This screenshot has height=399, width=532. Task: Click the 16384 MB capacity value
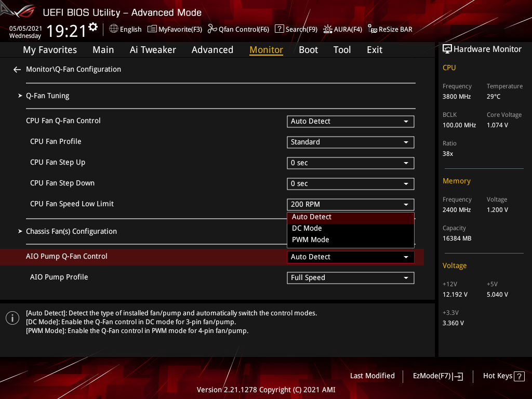click(457, 238)
